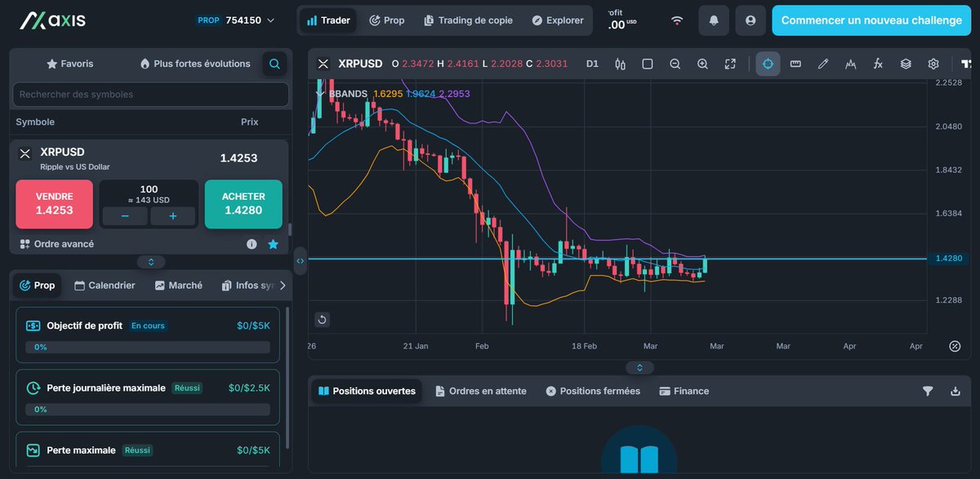Open Trading de copie tab
Image resolution: width=980 pixels, height=479 pixels.
(468, 20)
